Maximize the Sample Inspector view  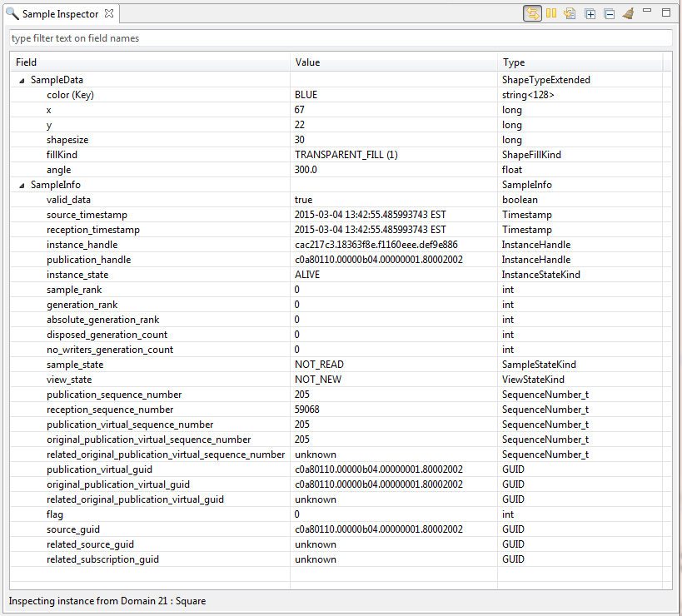pos(666,12)
